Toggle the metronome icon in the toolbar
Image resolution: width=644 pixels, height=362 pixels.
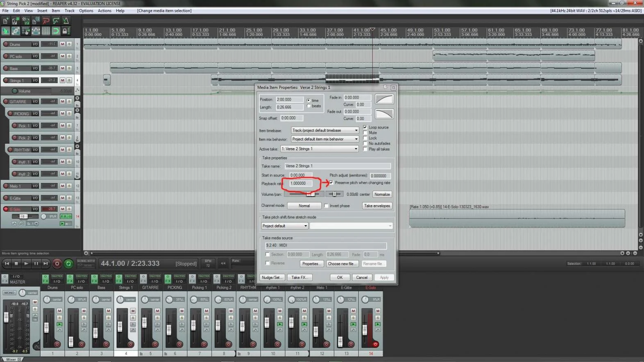66,20
